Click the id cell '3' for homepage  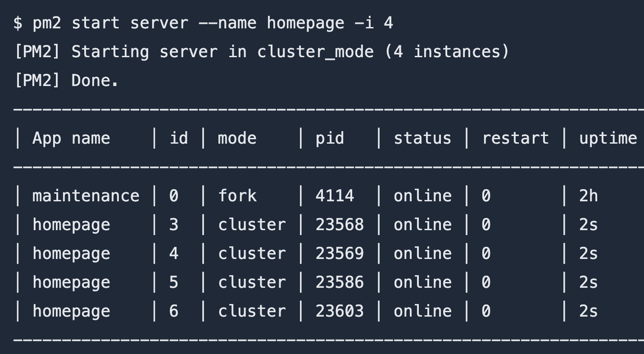pyautogui.click(x=174, y=225)
